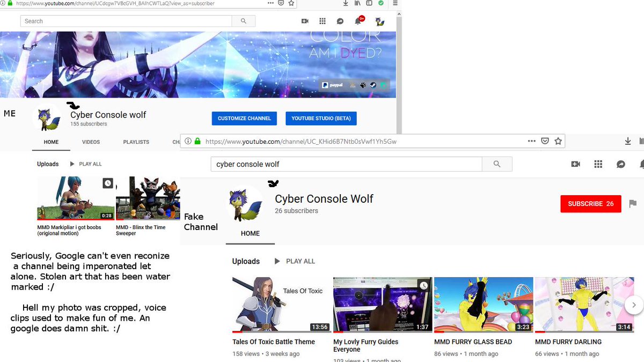The image size is (644, 362).
Task: Open My Lovly Furry Guides thumbnail
Action: click(x=382, y=305)
